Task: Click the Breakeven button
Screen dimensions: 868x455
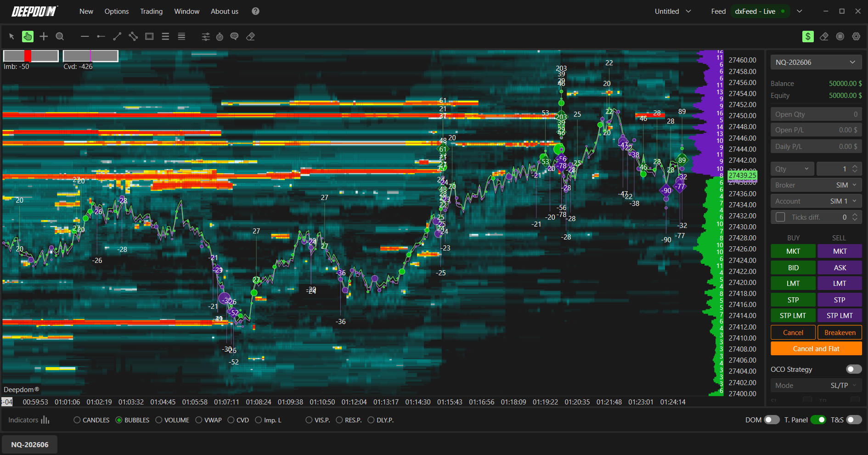Action: tap(840, 332)
